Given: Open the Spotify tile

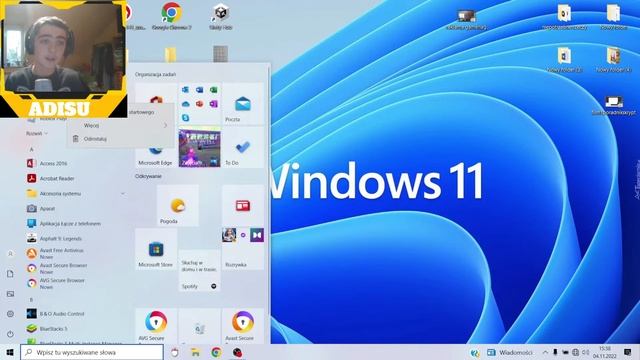Looking at the screenshot, I should tap(199, 271).
